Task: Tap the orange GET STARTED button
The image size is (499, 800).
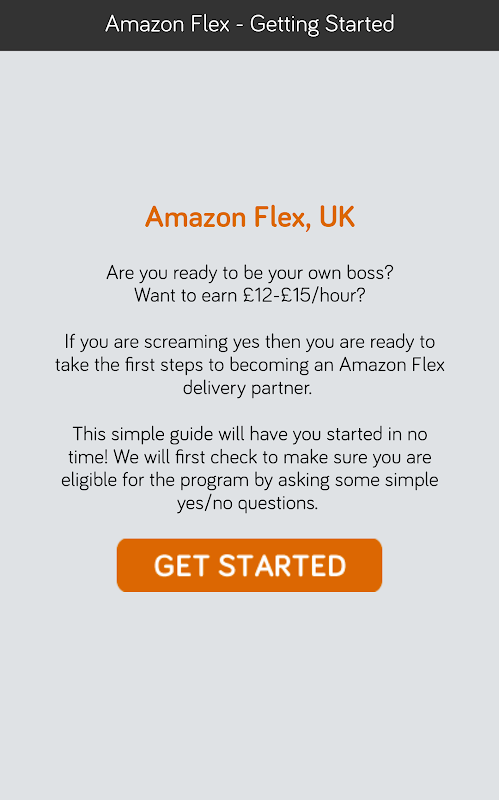Action: [249, 565]
